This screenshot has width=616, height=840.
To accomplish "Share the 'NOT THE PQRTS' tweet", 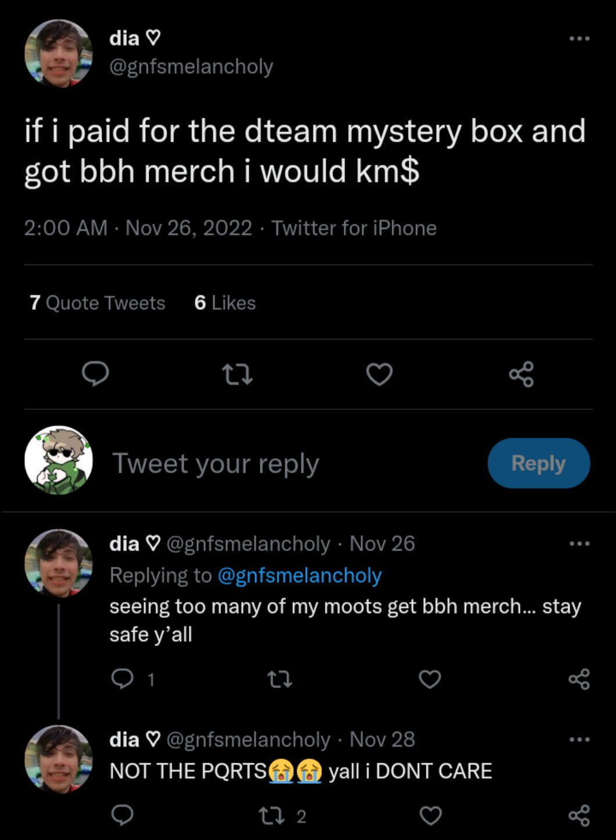I will (579, 816).
